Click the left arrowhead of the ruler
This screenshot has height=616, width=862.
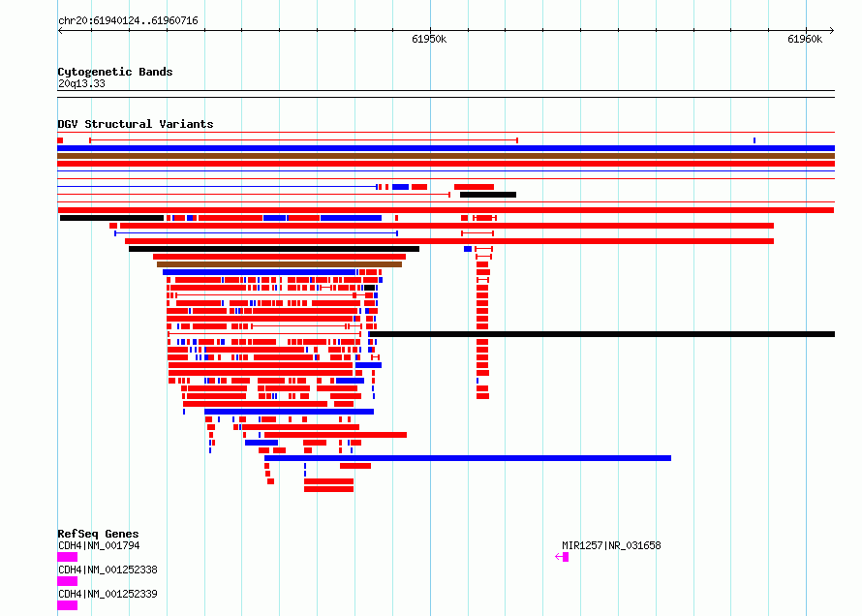60,31
